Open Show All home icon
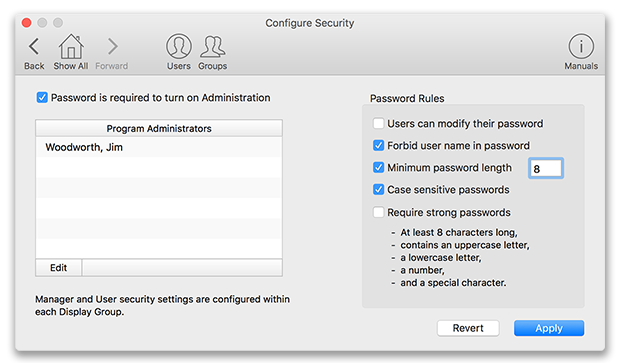The height and width of the screenshot is (363, 619). [x=71, y=46]
